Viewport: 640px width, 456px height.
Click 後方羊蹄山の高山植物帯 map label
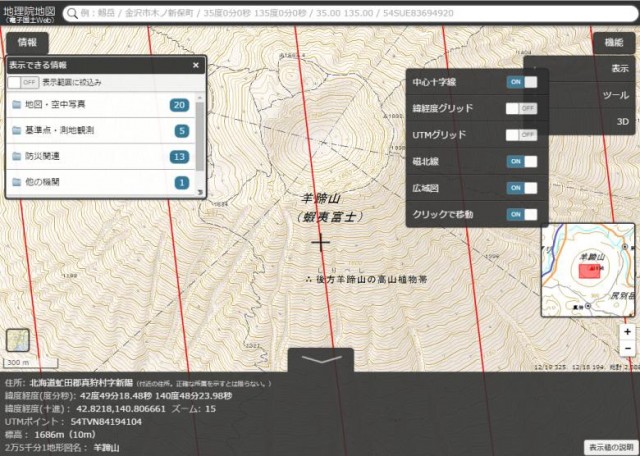click(x=371, y=280)
